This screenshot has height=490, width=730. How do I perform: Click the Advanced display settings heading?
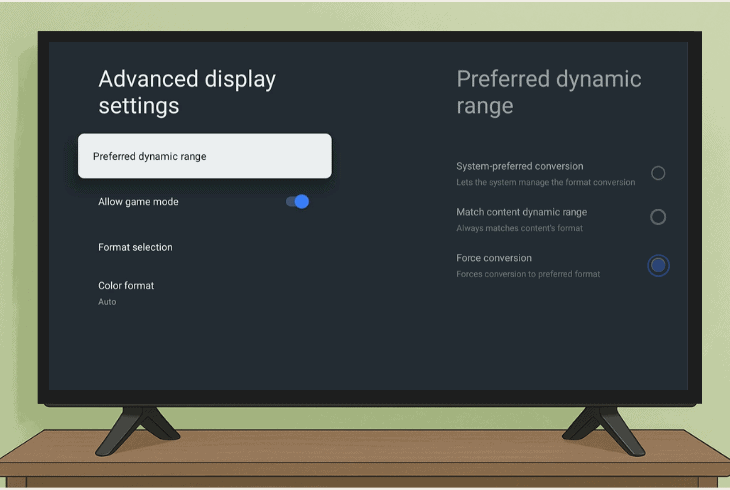[187, 92]
